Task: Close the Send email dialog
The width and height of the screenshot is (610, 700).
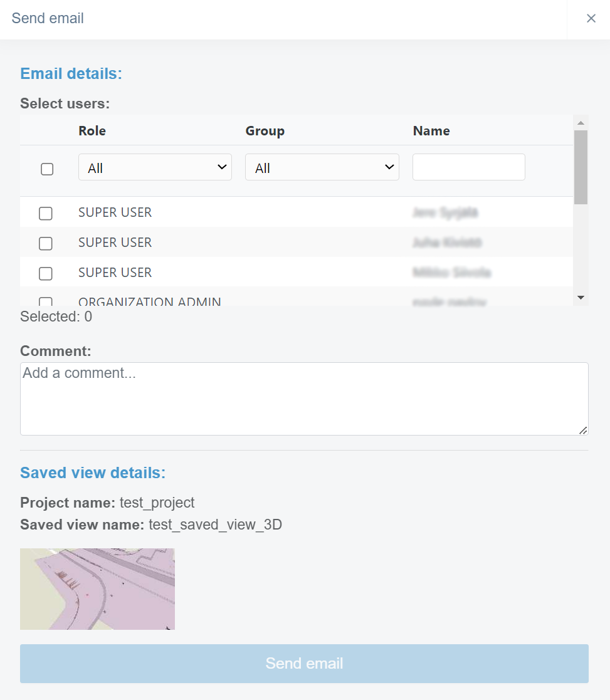Action: [591, 19]
